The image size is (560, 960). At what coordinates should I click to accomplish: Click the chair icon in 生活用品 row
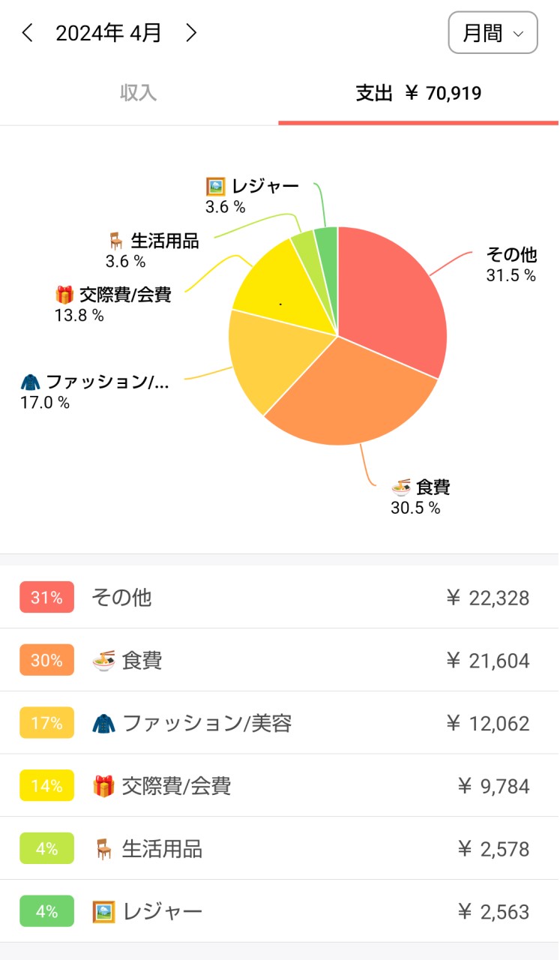[103, 849]
